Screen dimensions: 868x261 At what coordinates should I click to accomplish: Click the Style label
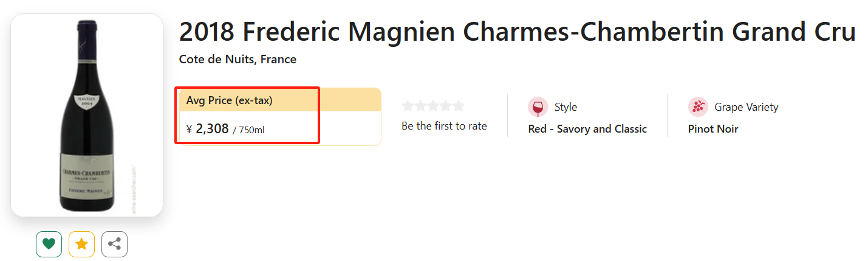click(x=566, y=107)
